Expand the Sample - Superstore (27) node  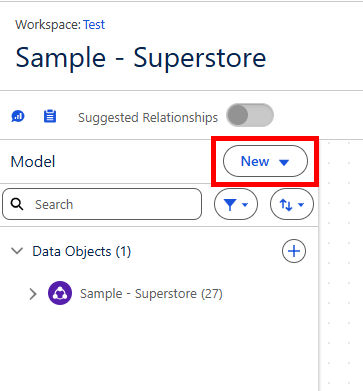pos(33,294)
